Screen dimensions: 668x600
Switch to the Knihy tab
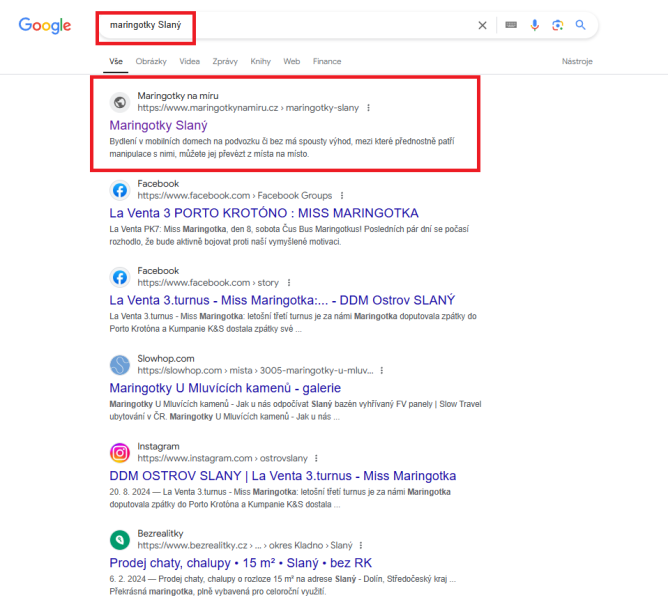point(261,61)
